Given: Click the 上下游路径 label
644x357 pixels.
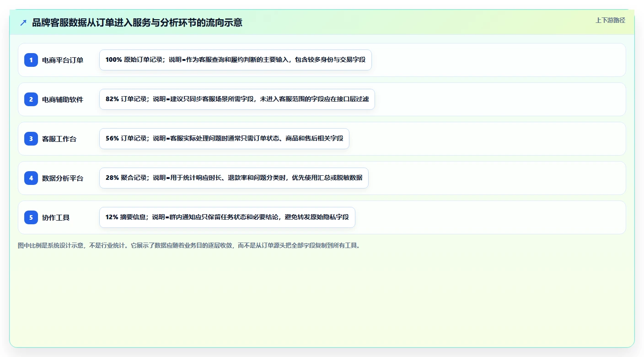Looking at the screenshot, I should pyautogui.click(x=610, y=20).
